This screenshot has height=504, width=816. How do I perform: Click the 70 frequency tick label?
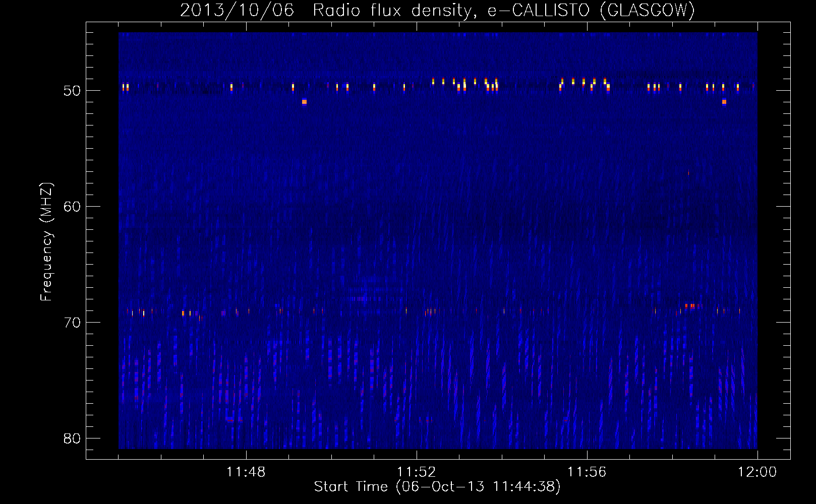[x=72, y=323]
